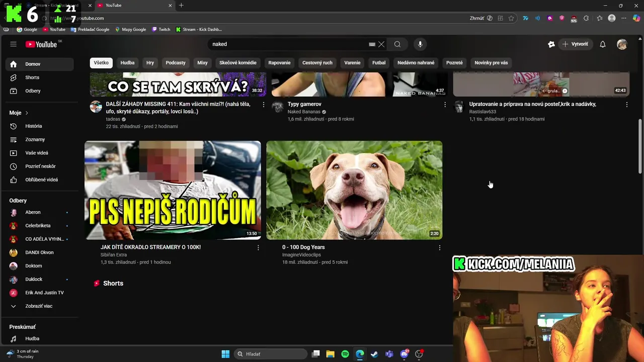Play the dog thumbnail video

tap(354, 190)
